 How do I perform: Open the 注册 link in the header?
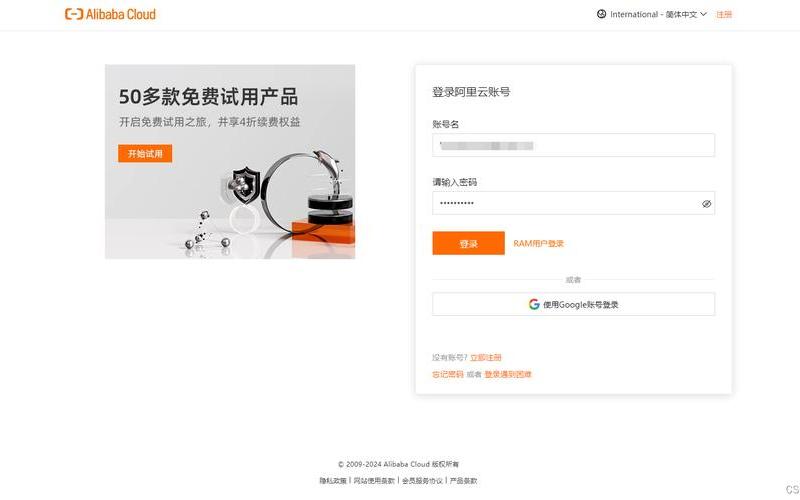724,14
